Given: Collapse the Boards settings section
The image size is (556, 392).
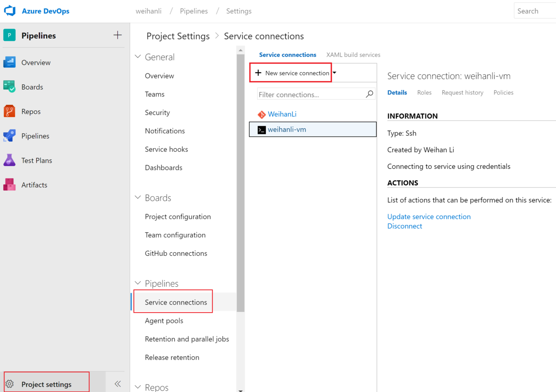Looking at the screenshot, I should (x=138, y=198).
